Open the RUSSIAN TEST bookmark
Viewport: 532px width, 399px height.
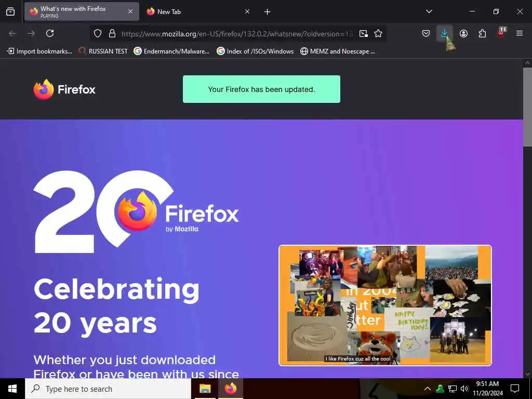pos(103,51)
